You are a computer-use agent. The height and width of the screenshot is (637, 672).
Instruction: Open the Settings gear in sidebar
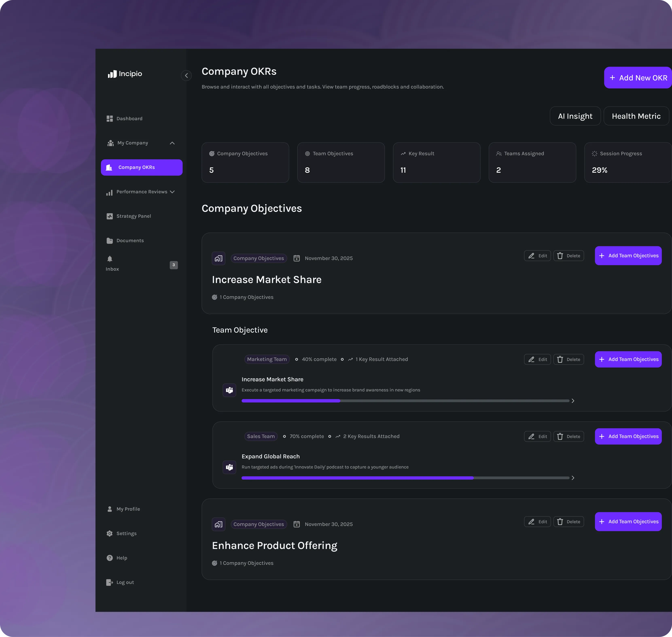pos(110,533)
